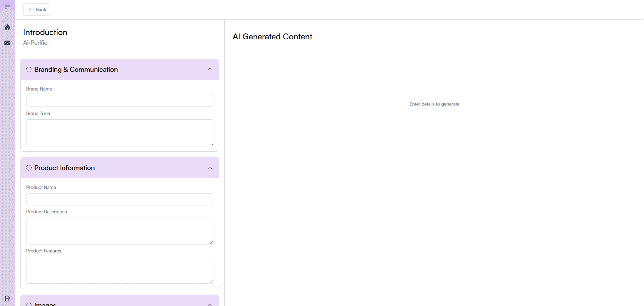This screenshot has width=644, height=306.
Task: Click the Brand Tone label
Action: 38,113
